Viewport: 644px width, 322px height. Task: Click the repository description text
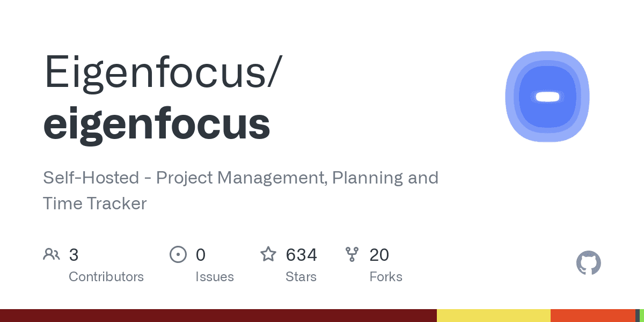coord(240,190)
